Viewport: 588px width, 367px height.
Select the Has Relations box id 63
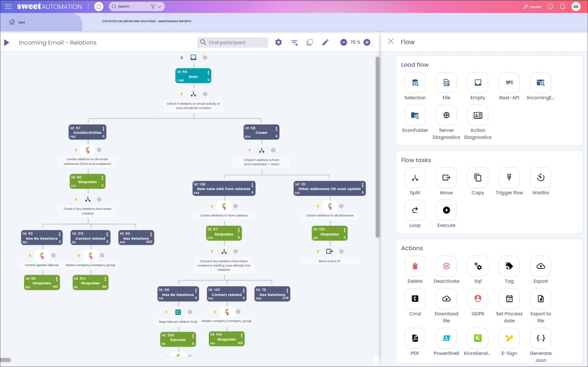coord(136,238)
